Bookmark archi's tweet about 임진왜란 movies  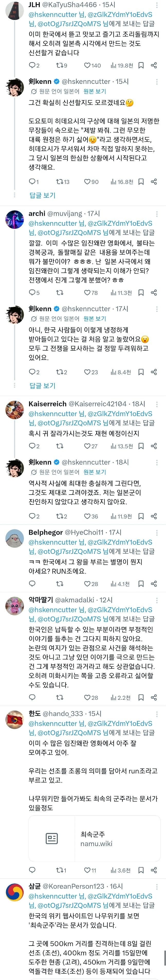(141, 292)
